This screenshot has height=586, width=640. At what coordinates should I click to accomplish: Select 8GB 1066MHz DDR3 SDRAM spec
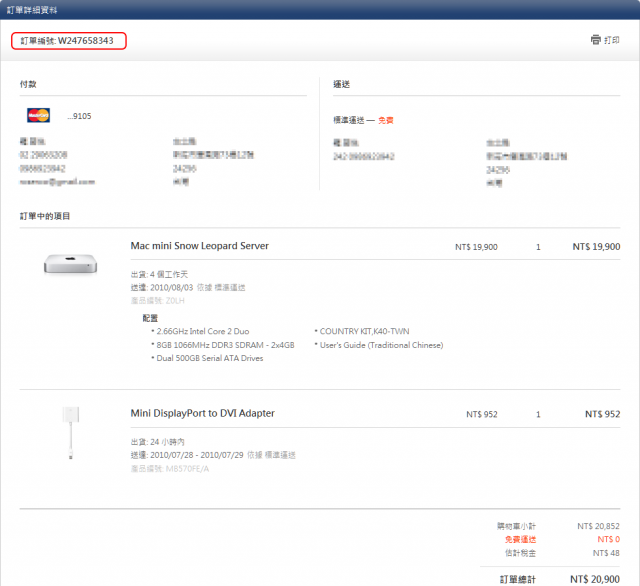[x=225, y=345]
